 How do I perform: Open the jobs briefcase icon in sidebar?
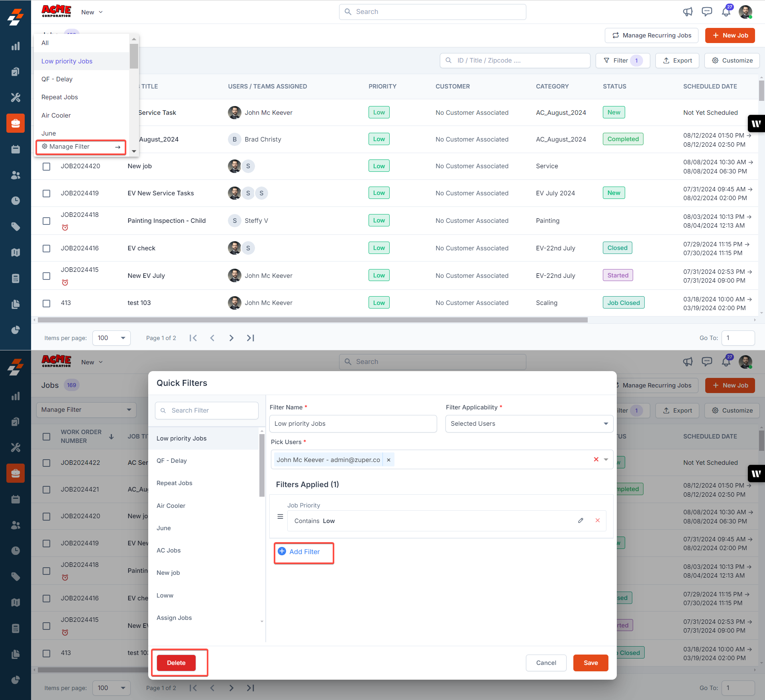[x=16, y=123]
